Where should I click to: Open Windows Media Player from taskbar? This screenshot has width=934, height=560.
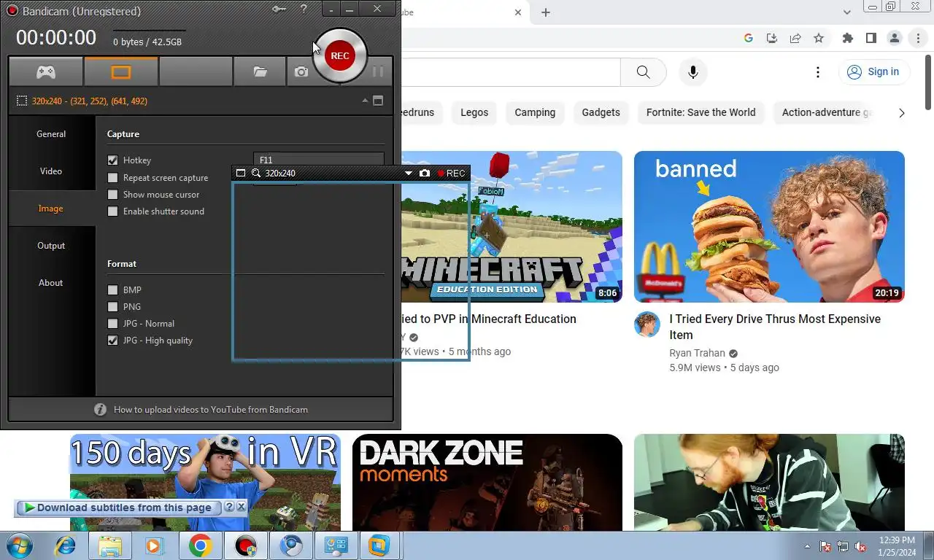[x=153, y=545]
